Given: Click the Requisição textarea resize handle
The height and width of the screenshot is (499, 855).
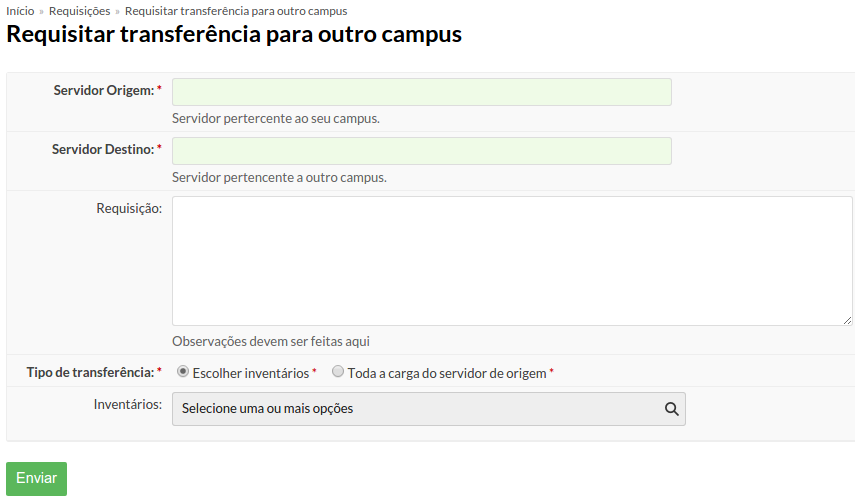Looking at the screenshot, I should [x=847, y=320].
